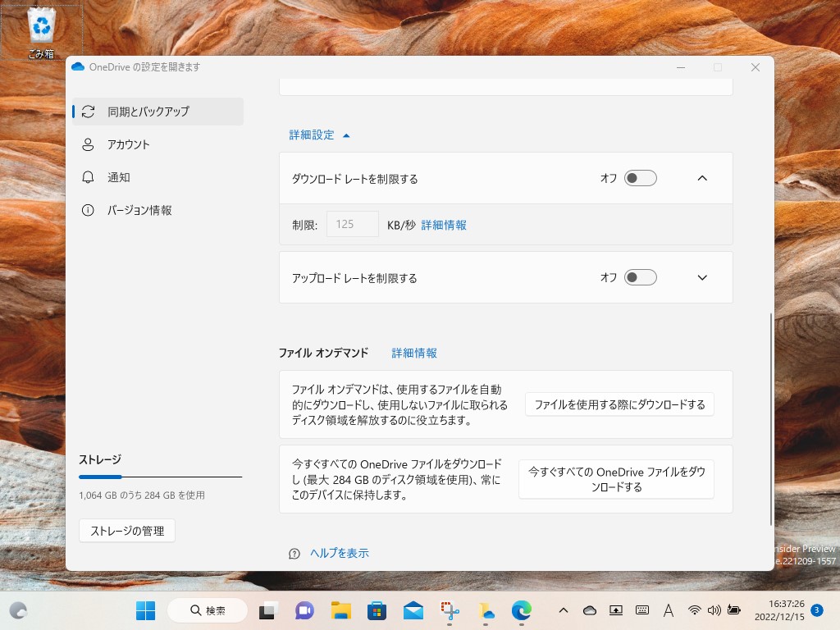Click 今すぐすべての OneDrive ファイルをダウンロードする button
This screenshot has width=840, height=630.
(x=618, y=478)
